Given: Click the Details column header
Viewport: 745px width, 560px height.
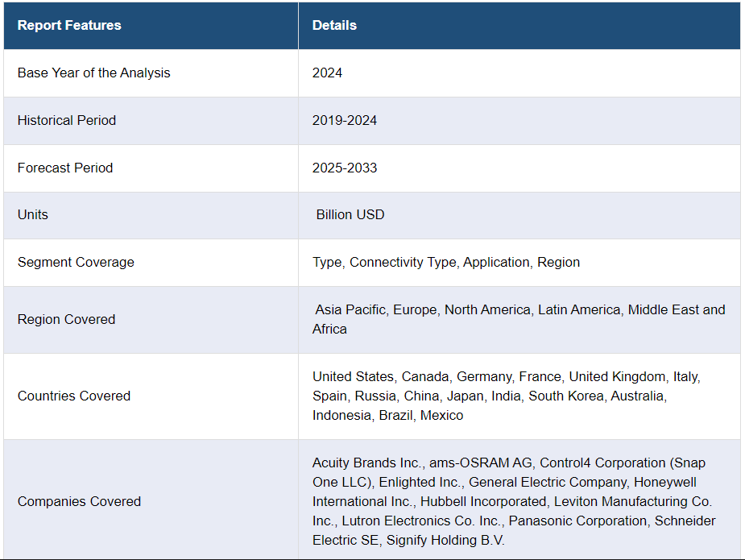Looking at the screenshot, I should click(334, 25).
